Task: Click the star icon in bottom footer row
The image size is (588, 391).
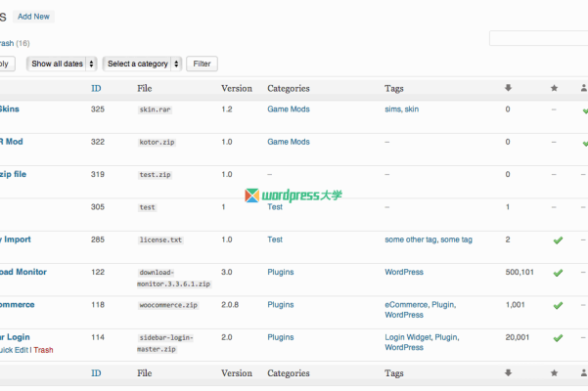Action: pyautogui.click(x=554, y=373)
